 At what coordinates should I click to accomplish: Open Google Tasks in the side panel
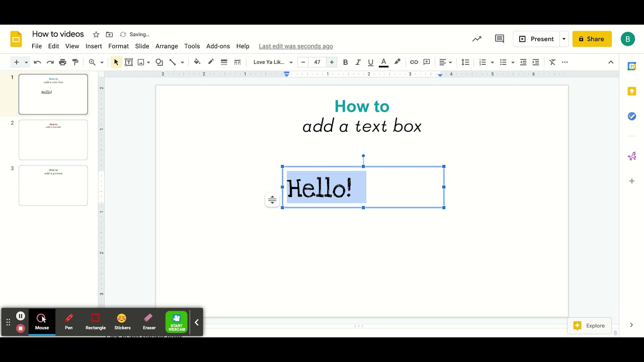pos(632,116)
